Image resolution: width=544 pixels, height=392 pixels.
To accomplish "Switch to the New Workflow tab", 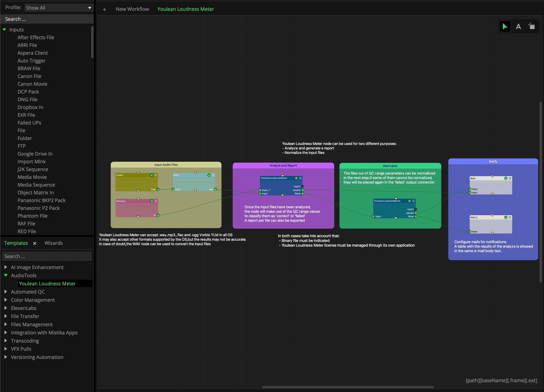I will (132, 9).
